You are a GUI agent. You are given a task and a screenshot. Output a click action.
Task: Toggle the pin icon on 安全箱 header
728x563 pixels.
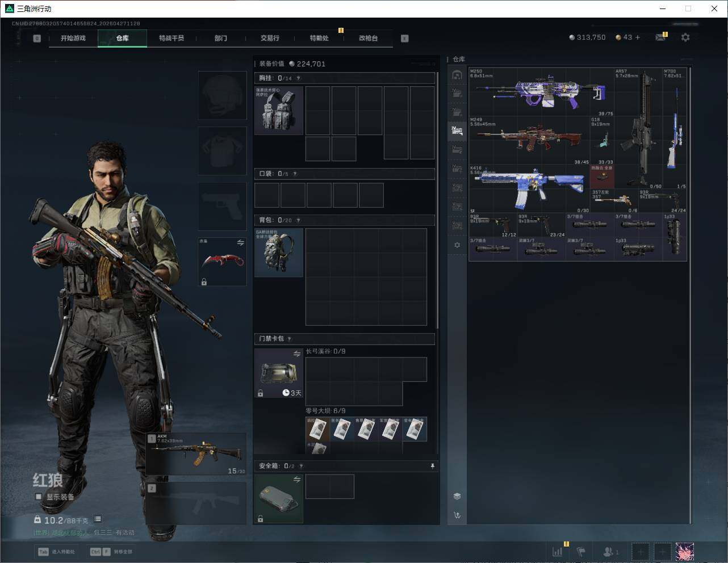coord(432,466)
